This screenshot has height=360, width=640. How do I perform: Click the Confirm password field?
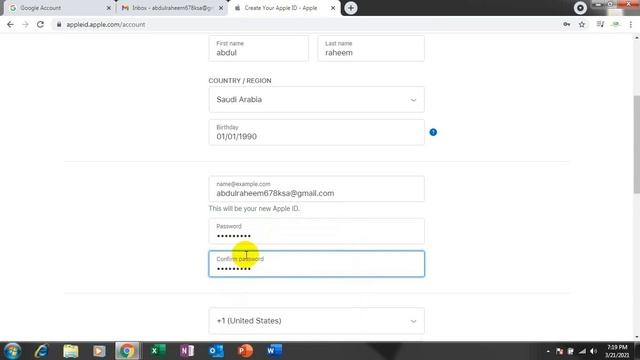pos(316,264)
